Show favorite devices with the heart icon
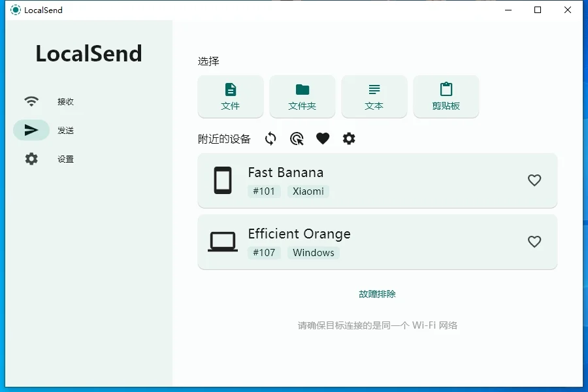This screenshot has height=392, width=588. (x=323, y=139)
